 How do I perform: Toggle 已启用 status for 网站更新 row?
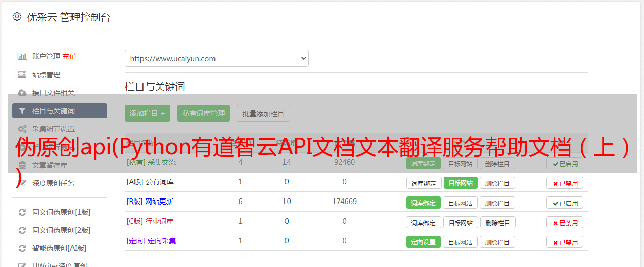tap(564, 203)
